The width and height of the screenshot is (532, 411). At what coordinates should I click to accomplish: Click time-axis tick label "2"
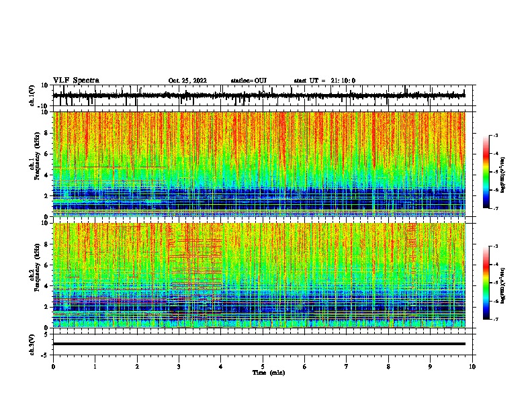pos(137,367)
